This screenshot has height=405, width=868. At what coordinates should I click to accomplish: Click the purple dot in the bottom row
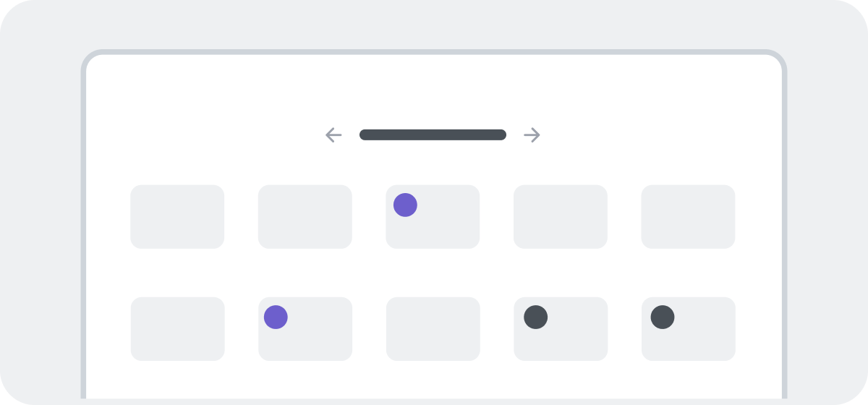[x=276, y=317]
